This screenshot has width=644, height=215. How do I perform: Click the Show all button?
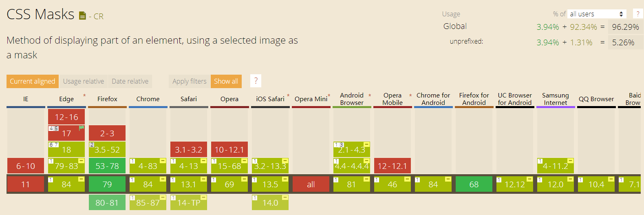226,81
